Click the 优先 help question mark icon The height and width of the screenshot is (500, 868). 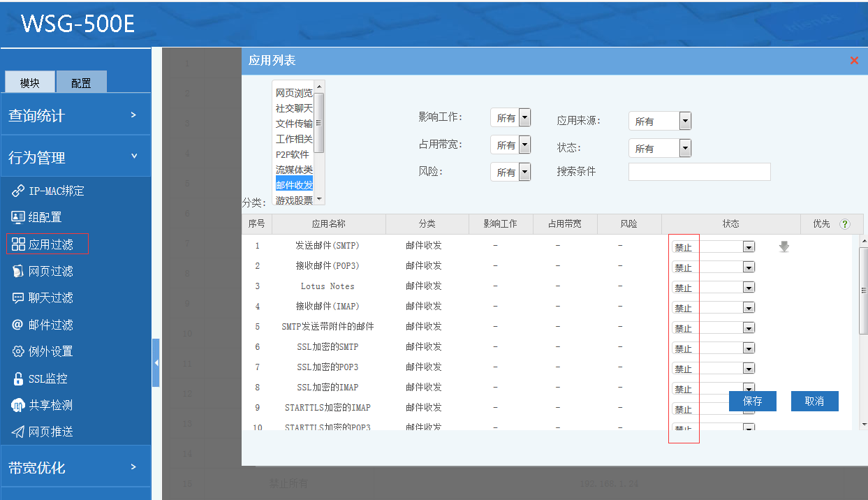[845, 224]
